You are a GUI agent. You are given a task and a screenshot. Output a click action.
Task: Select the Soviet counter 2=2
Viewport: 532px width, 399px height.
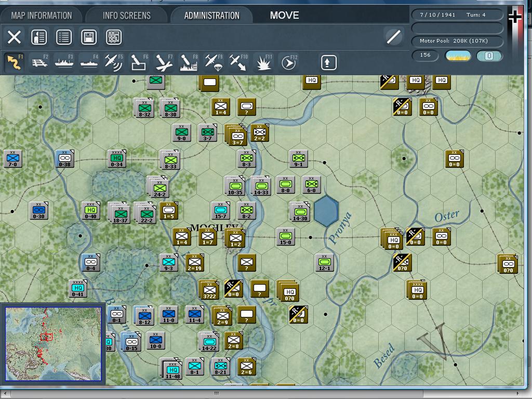coord(260,132)
